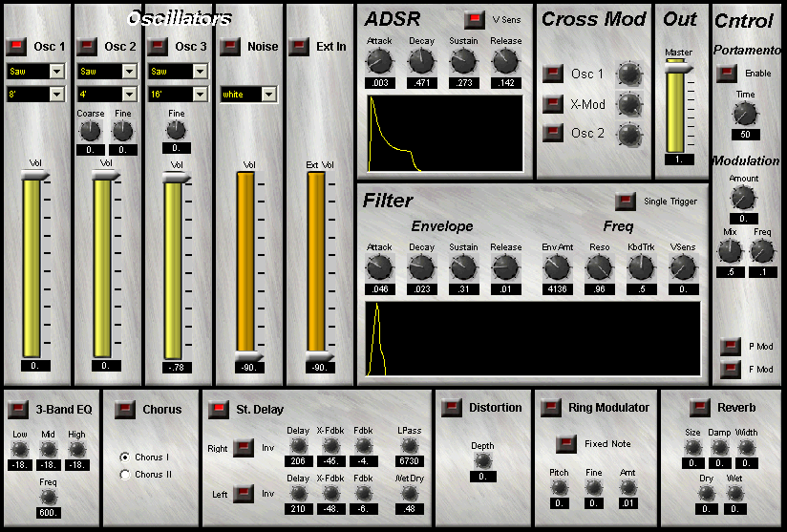Viewport: 787px width, 532px height.
Task: Expand the Noise type white dropdown
Action: 268,95
